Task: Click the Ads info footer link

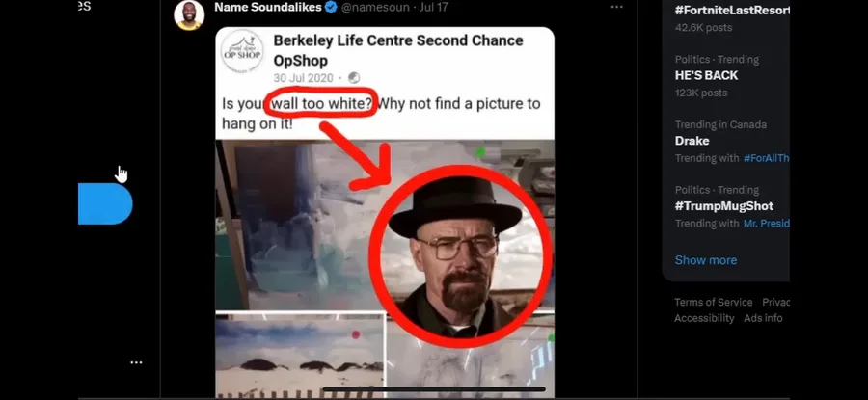Action: click(764, 318)
